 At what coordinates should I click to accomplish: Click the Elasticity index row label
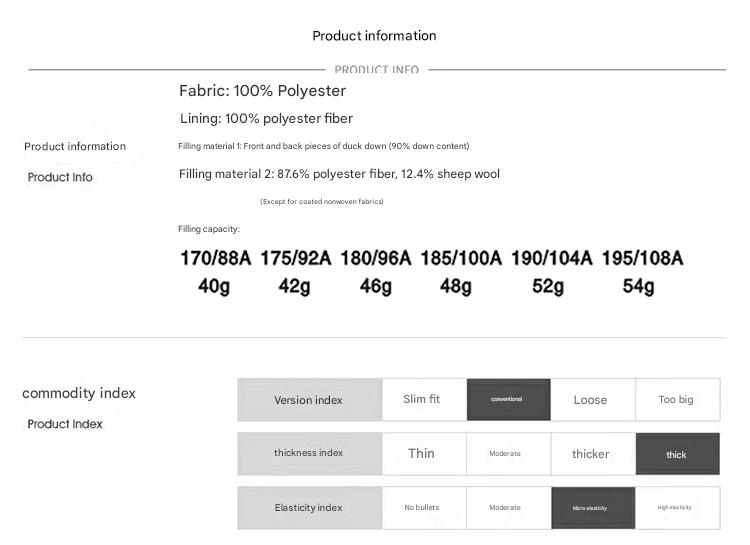309,507
